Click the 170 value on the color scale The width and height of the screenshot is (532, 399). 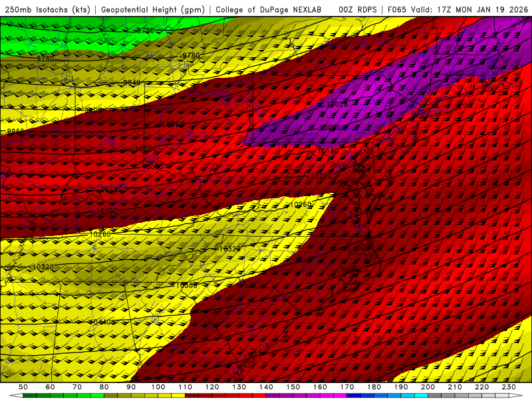click(346, 387)
